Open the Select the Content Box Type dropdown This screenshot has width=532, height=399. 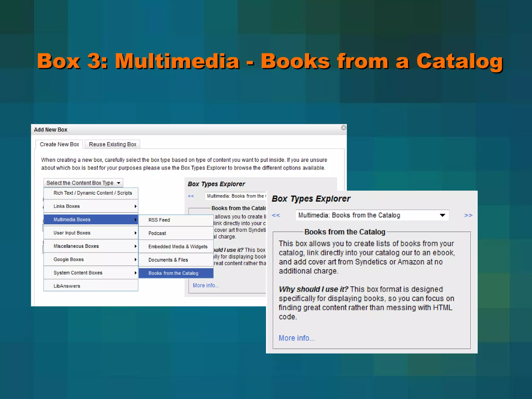83,183
